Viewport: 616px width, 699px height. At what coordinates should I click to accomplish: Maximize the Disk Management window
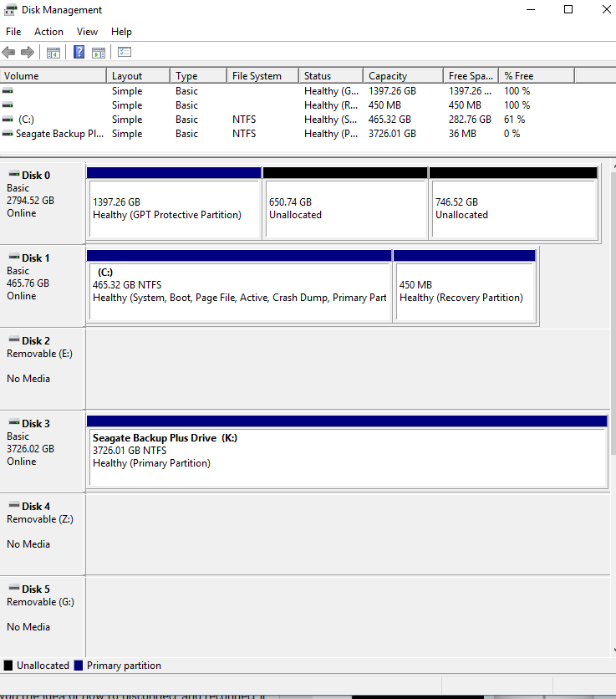coord(568,9)
